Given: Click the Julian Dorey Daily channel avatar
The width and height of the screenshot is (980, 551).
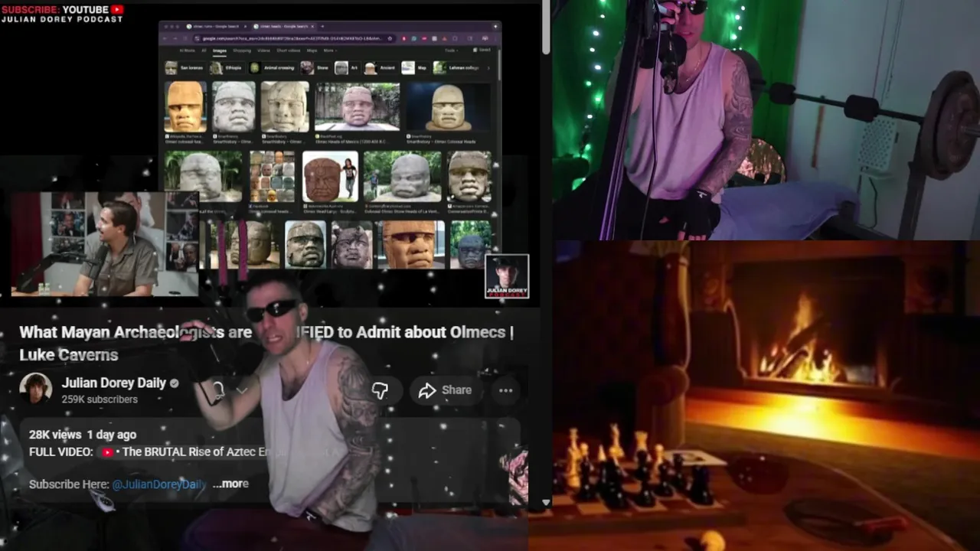Looking at the screenshot, I should (x=35, y=389).
